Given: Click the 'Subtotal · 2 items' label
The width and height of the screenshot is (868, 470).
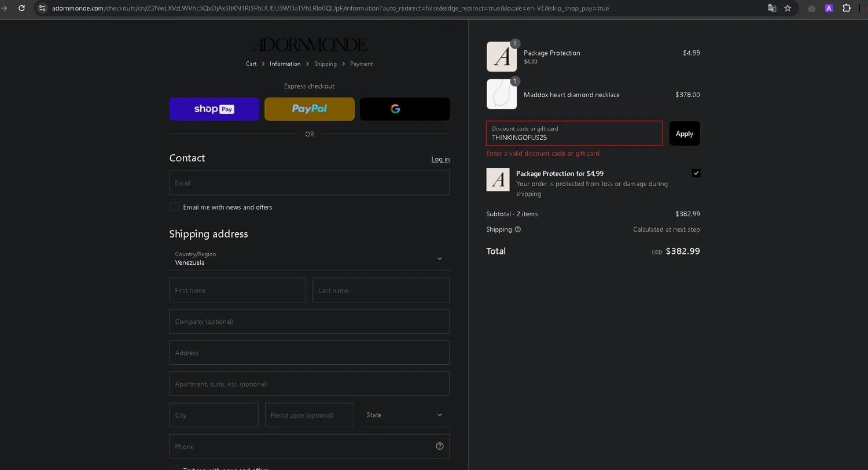Looking at the screenshot, I should pos(512,214).
